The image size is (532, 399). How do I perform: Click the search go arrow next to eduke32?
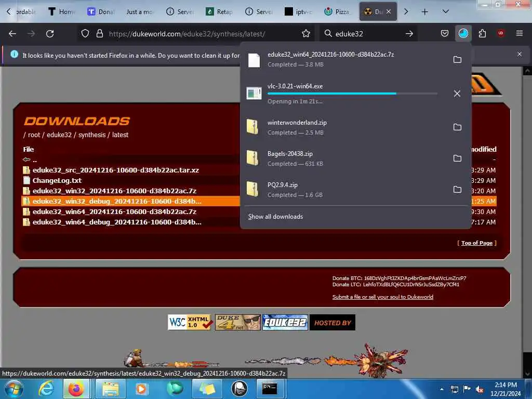(x=409, y=34)
